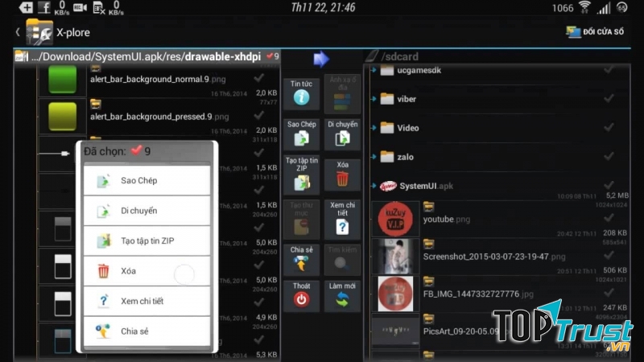
Task: Open zalo folder
Action: coord(397,157)
